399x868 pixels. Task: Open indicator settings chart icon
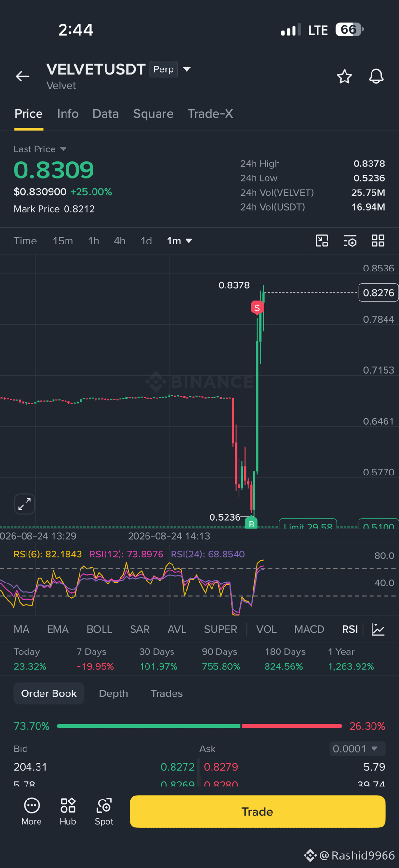point(378,629)
